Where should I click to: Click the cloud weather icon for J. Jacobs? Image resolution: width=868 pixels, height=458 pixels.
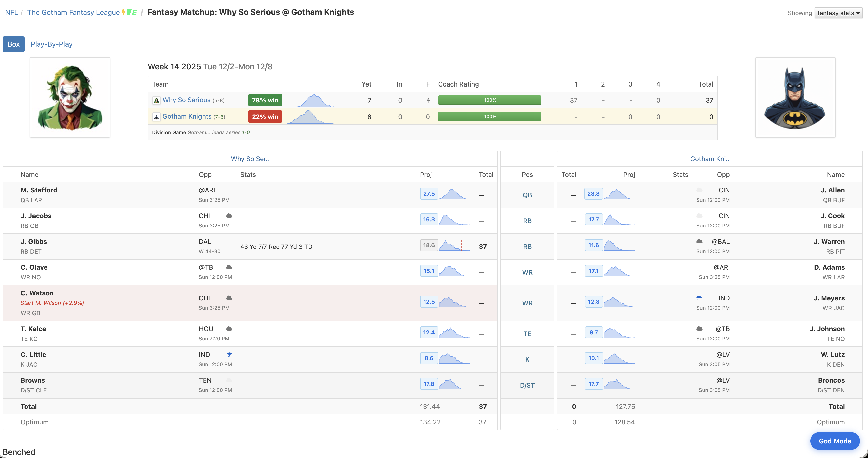click(229, 216)
